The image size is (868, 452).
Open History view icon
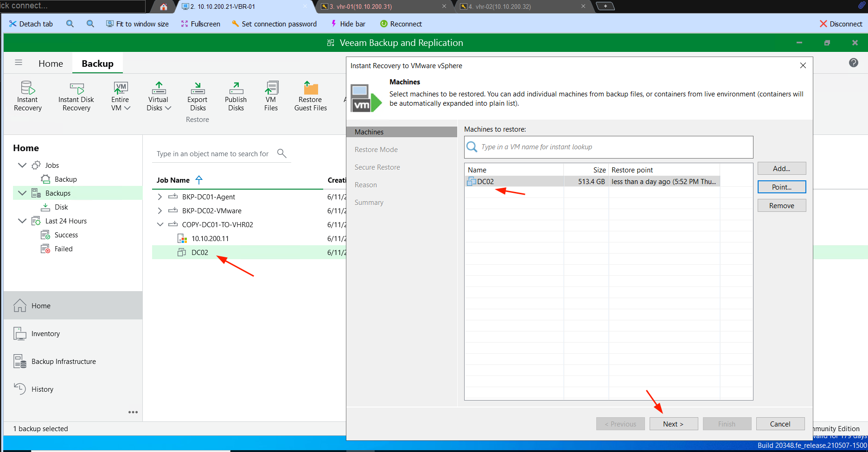(x=20, y=389)
